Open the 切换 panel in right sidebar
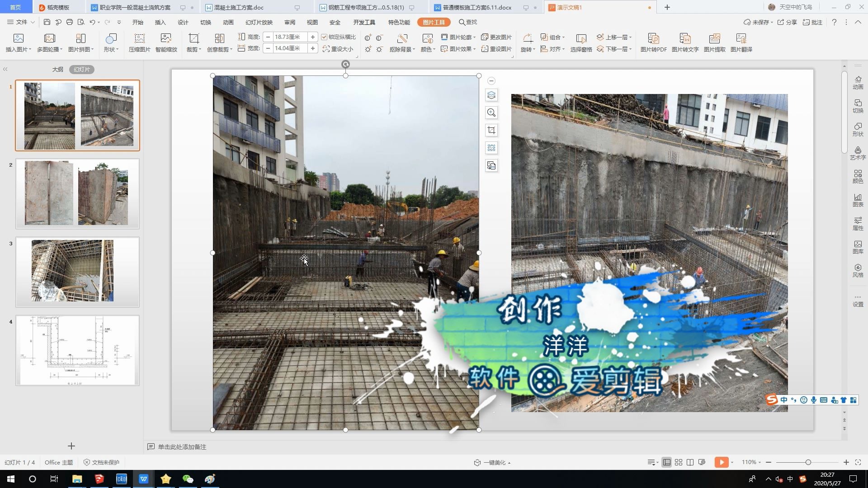This screenshot has width=868, height=488. pos(858,106)
